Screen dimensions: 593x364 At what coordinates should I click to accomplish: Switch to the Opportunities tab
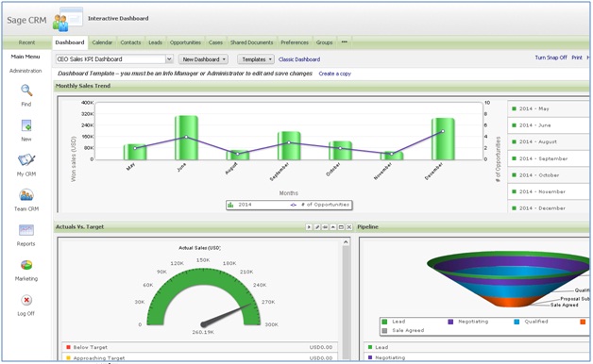(185, 42)
